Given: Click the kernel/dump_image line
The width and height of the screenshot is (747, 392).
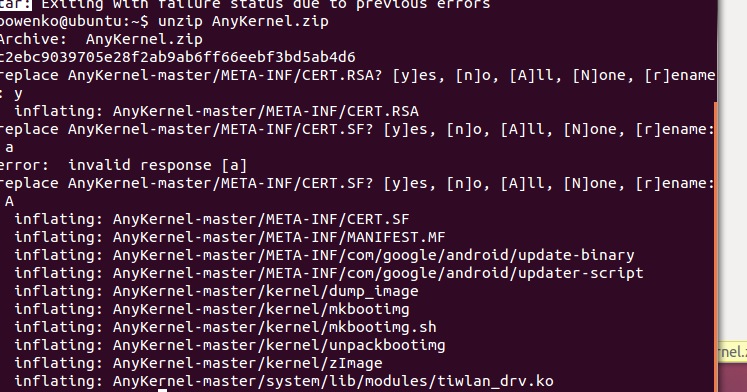Looking at the screenshot, I should click(217, 291).
